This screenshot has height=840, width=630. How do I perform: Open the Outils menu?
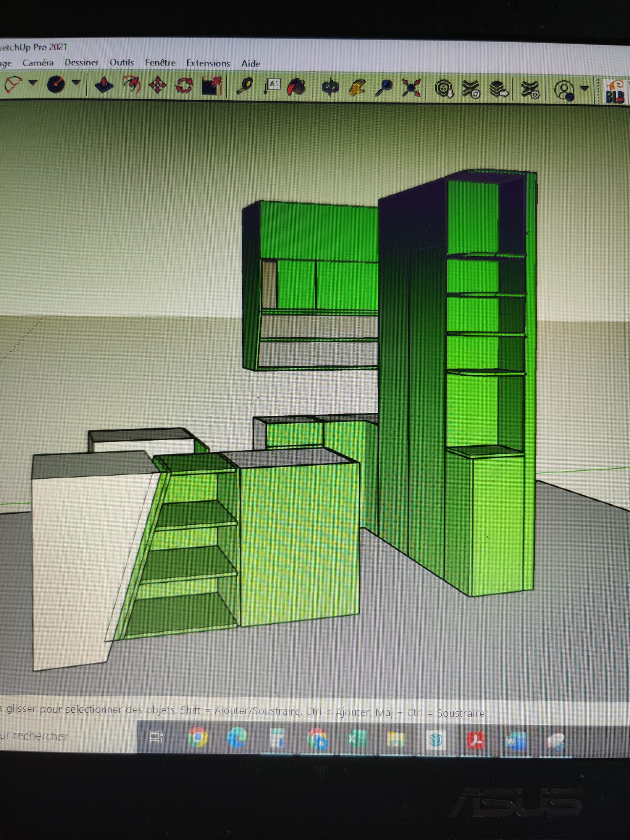coord(121,63)
